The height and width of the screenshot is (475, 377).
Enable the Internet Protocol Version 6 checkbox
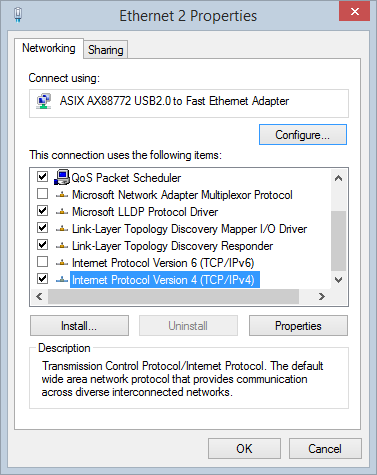42,262
